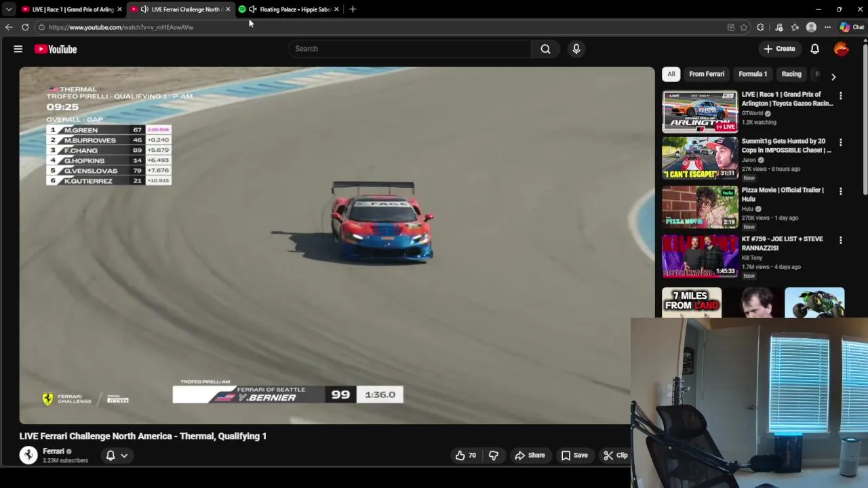Open Grand Prix of Arlington video thumbnail
Viewport: 868px width, 488px height.
[x=700, y=111]
